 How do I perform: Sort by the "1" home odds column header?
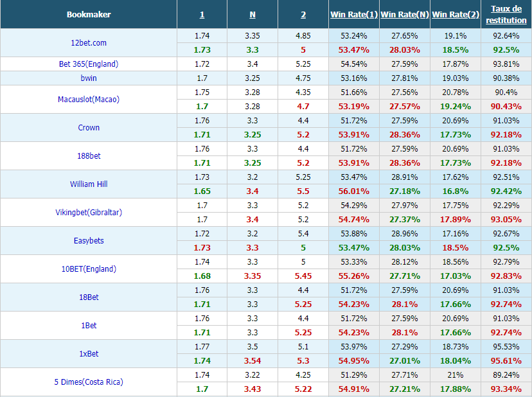[202, 15]
